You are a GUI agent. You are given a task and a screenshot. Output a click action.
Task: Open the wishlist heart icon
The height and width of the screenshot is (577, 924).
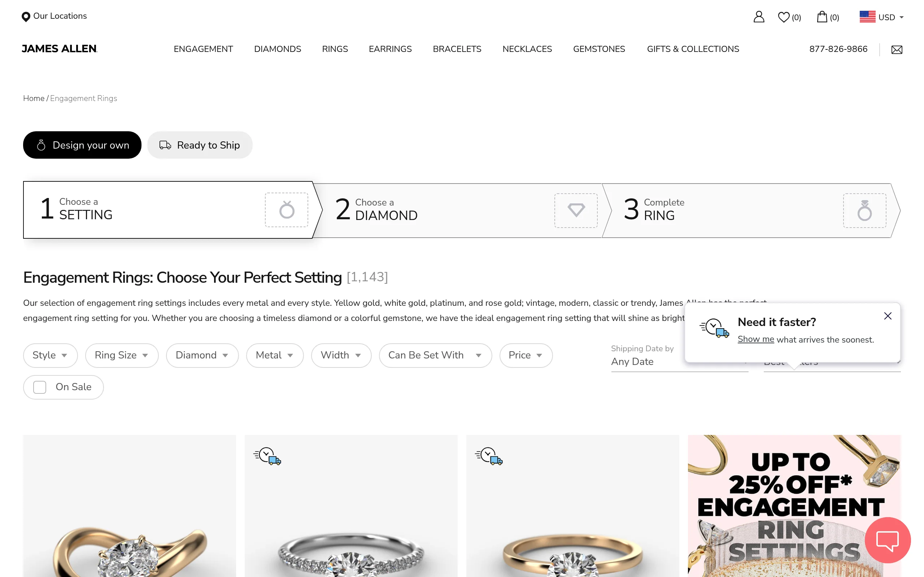click(784, 17)
